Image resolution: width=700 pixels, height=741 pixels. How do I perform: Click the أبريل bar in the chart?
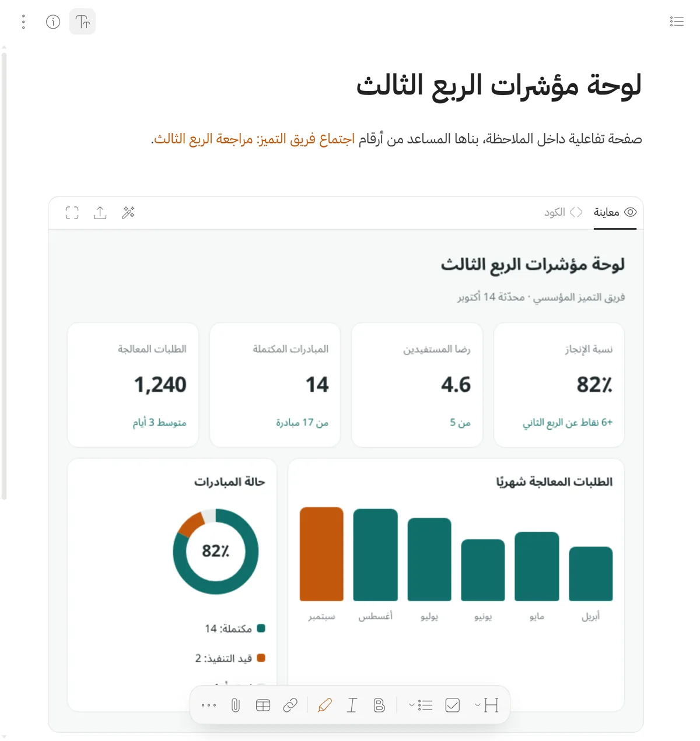(x=591, y=574)
